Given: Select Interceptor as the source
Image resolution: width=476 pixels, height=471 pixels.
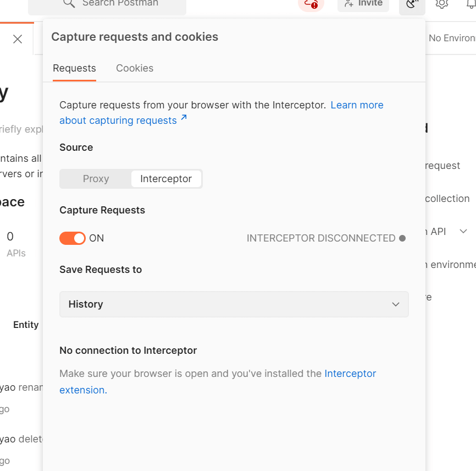Looking at the screenshot, I should point(166,179).
